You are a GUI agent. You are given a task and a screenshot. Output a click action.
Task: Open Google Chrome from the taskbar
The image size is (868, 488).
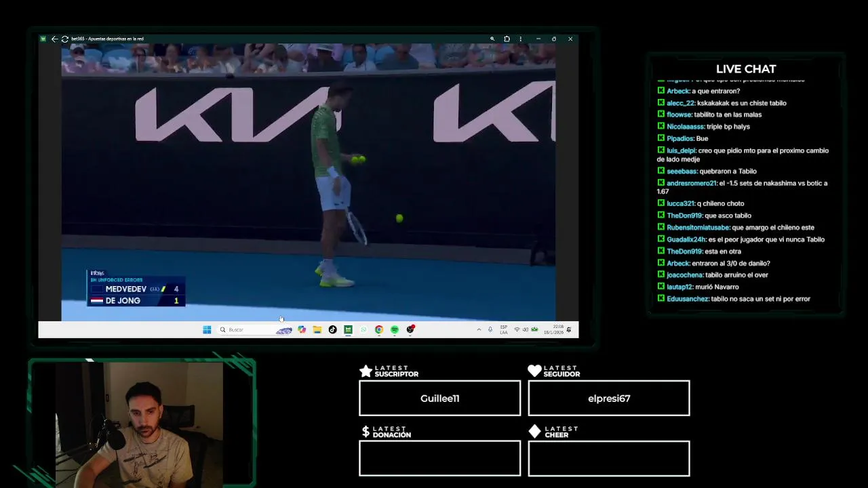point(379,329)
